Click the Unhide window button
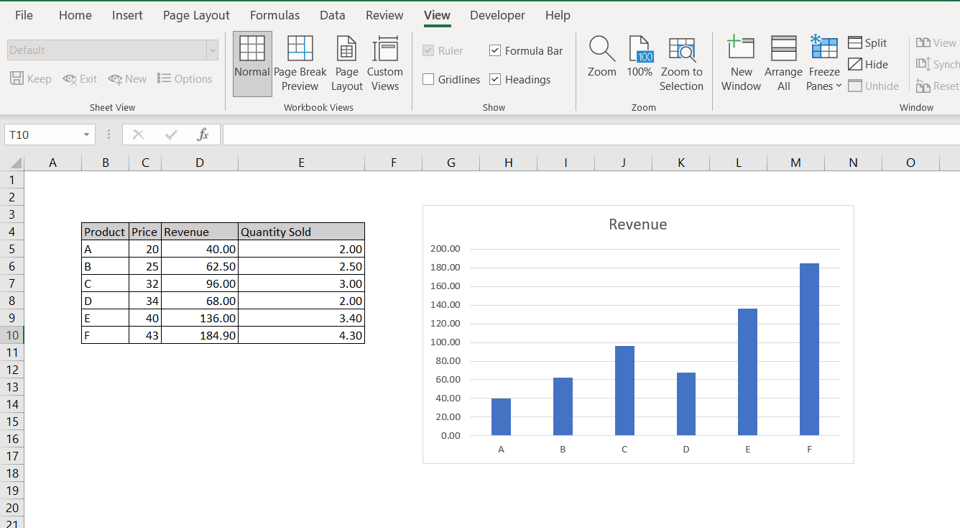960x528 pixels. [874, 86]
